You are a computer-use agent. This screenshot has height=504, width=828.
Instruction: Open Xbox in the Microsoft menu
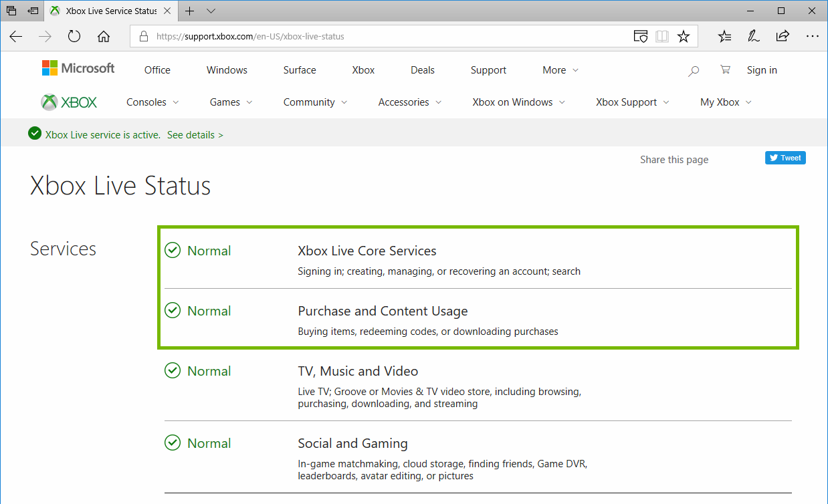(363, 70)
